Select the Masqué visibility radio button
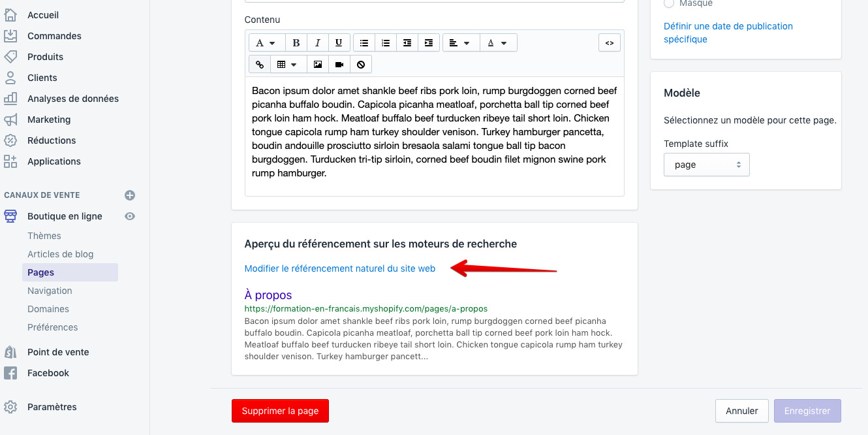Viewport: 868px width, 435px height. coord(669,4)
